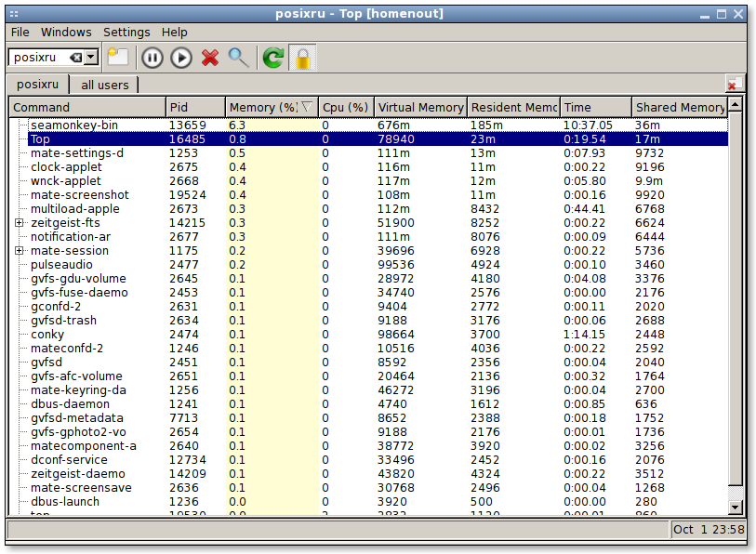Click the vertical scrollbar thumb
This screenshot has height=554, width=756.
(x=736, y=298)
